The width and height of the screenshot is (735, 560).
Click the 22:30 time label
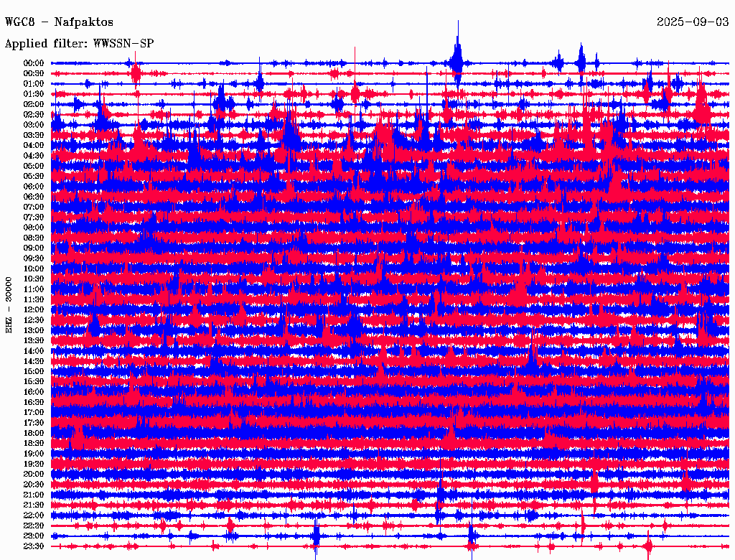[34, 526]
